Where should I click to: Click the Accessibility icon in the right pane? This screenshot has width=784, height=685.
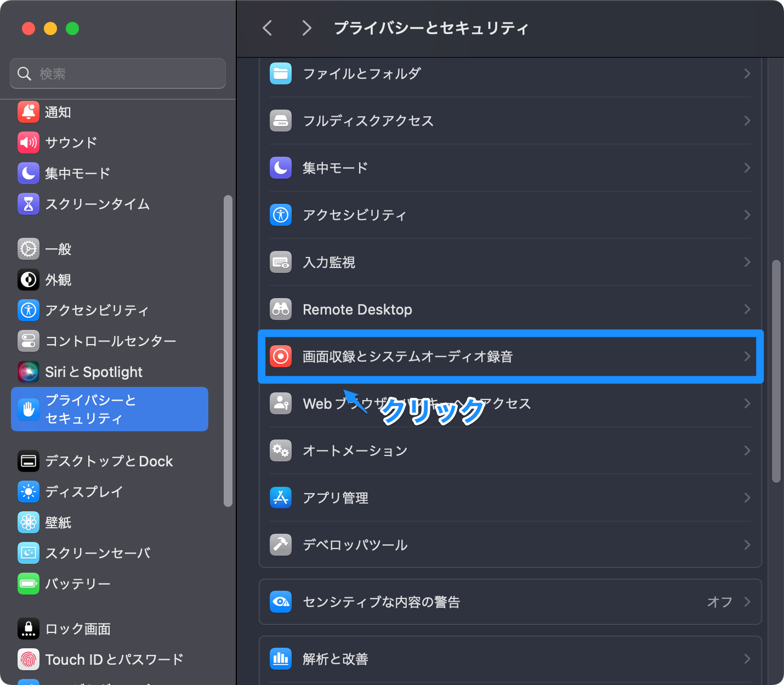tap(281, 215)
